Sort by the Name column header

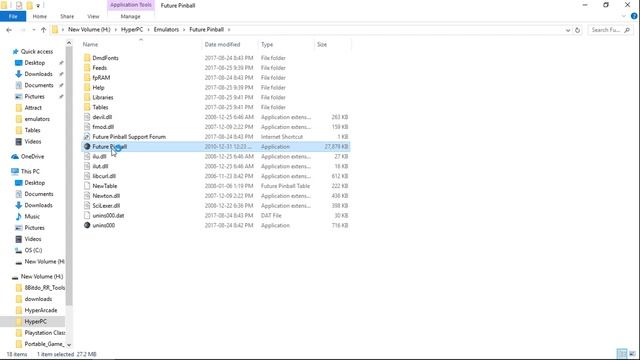[90, 44]
